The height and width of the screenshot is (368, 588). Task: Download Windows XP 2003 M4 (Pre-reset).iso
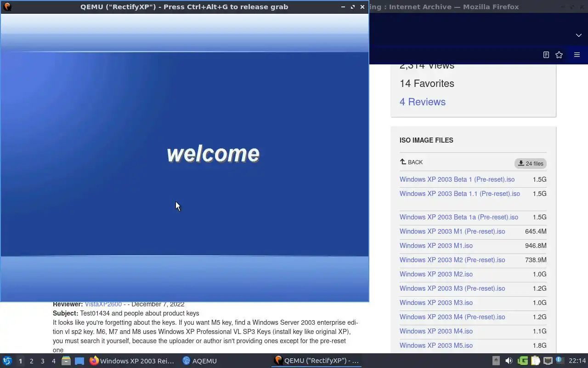[452, 317]
